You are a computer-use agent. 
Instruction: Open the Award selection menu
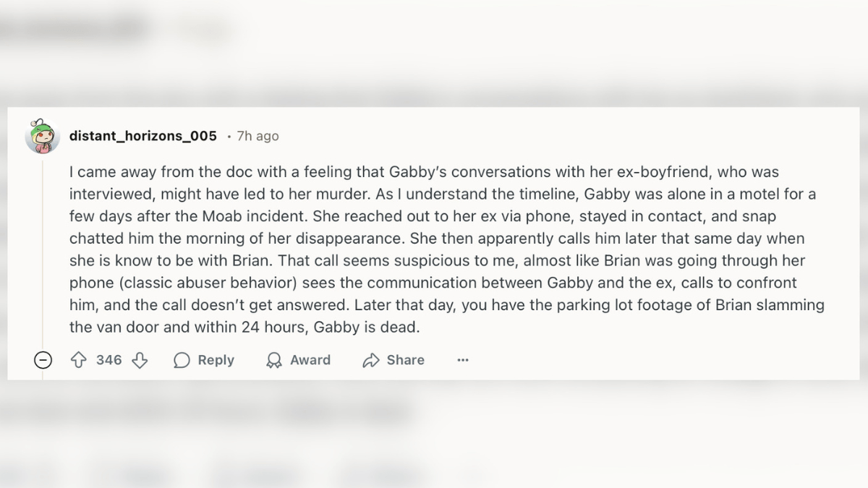tap(299, 359)
